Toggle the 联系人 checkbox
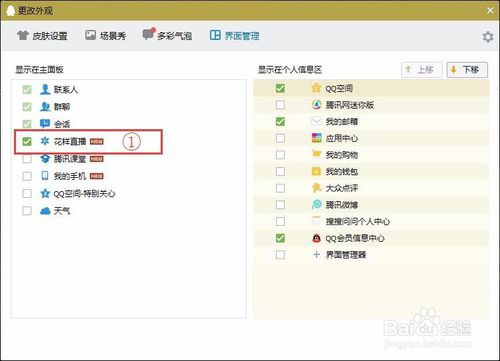The height and width of the screenshot is (361, 500). click(27, 89)
